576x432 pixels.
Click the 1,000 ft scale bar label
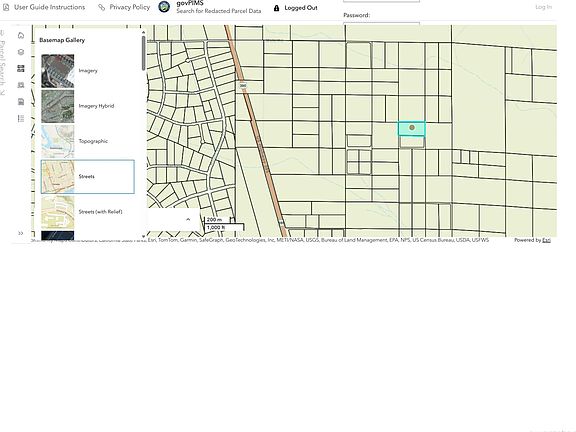click(216, 228)
